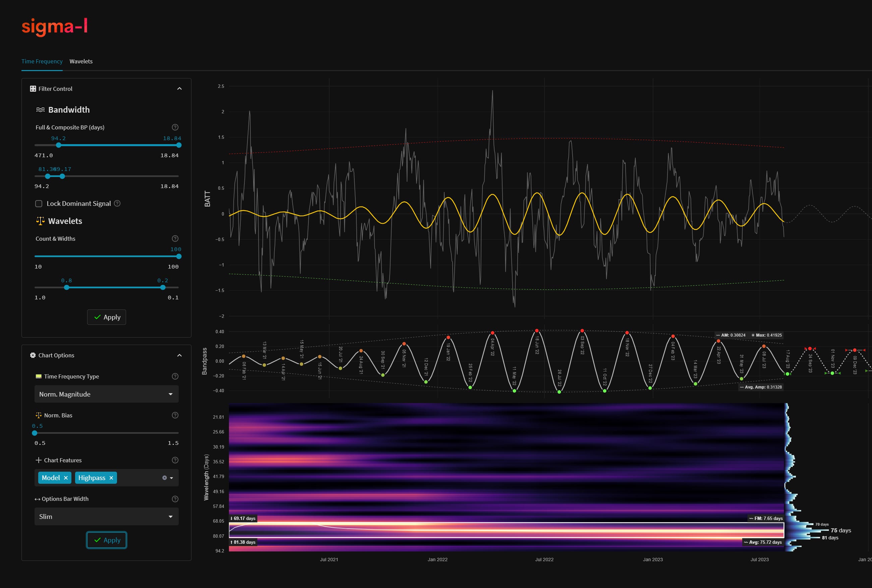Click the sigma-l logo
Screen dimensions: 872x588
55,26
